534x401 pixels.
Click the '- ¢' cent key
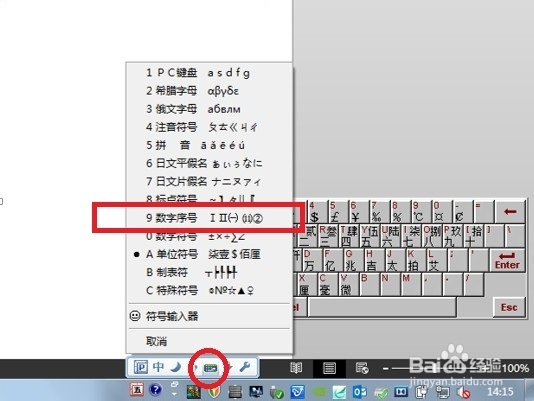point(462,212)
